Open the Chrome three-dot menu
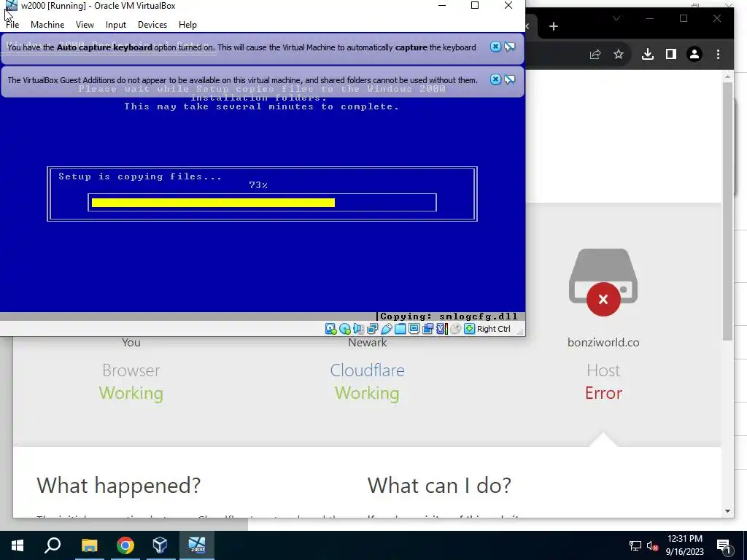This screenshot has height=560, width=747. 718,54
